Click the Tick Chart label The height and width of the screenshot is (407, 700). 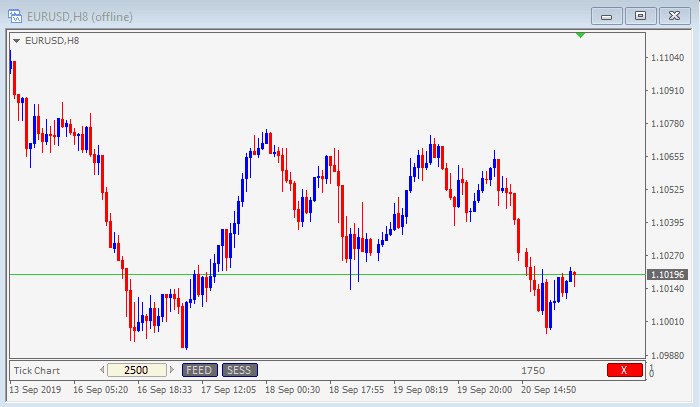coord(37,370)
